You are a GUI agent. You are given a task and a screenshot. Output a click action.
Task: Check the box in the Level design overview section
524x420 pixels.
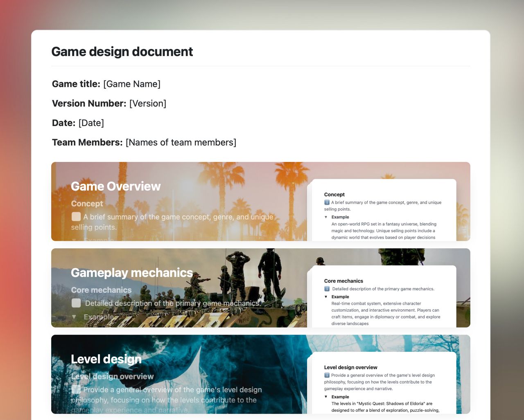(76, 389)
